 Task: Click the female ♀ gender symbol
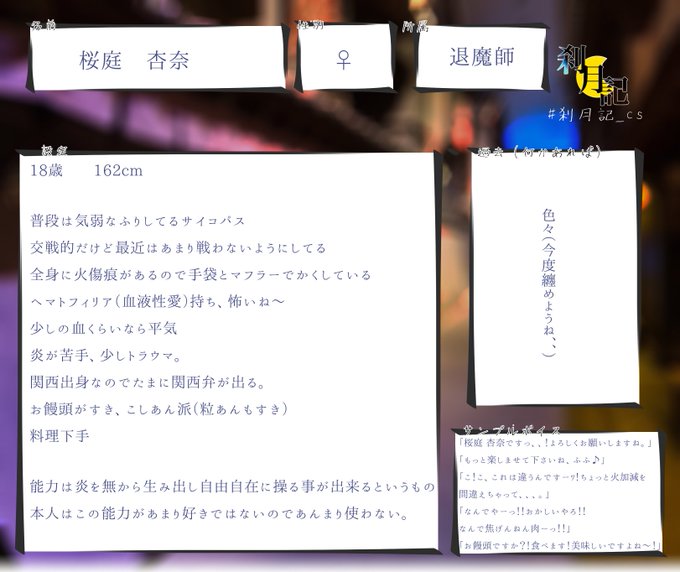click(x=343, y=60)
